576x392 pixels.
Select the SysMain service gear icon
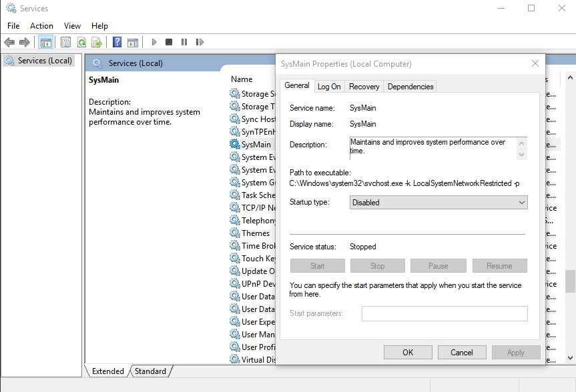coord(235,144)
